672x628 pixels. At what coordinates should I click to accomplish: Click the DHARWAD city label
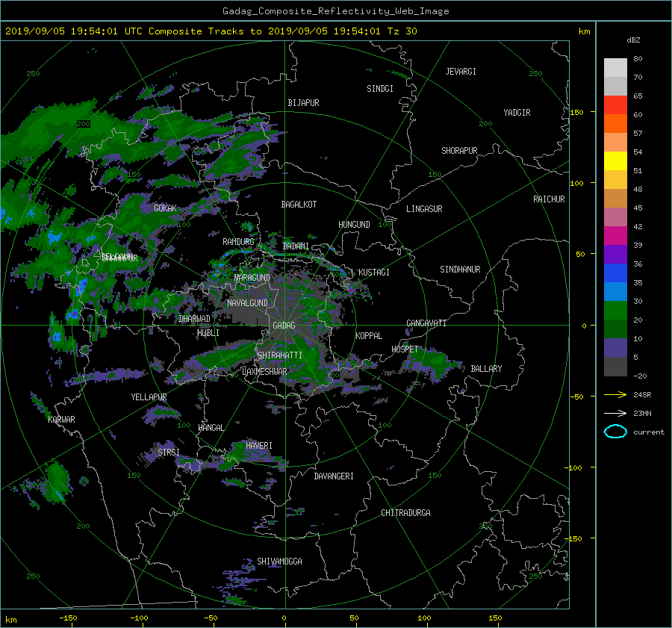(194, 319)
